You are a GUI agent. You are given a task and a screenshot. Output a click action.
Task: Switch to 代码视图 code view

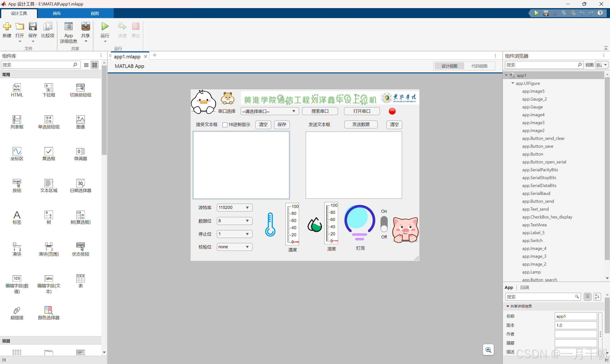point(479,66)
